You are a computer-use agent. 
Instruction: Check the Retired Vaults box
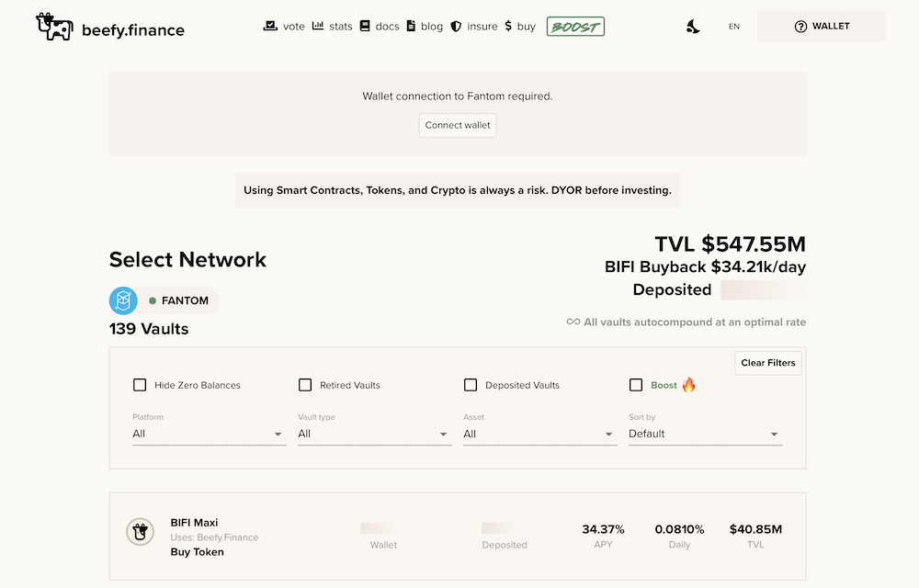[x=305, y=385]
